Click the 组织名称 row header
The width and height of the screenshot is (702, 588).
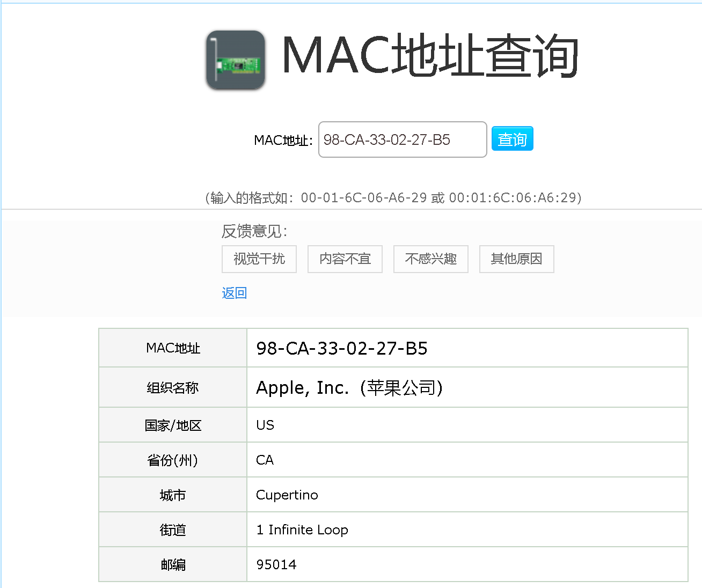coord(173,387)
